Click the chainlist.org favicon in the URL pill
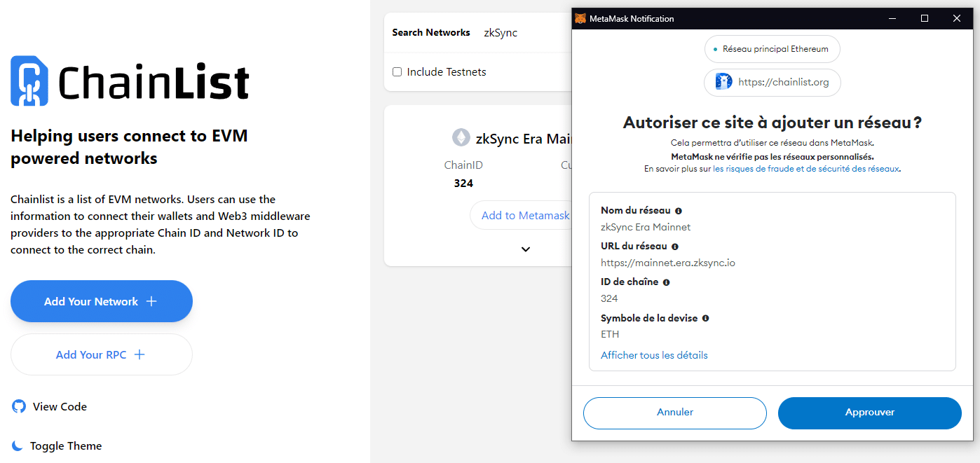 [x=723, y=82]
